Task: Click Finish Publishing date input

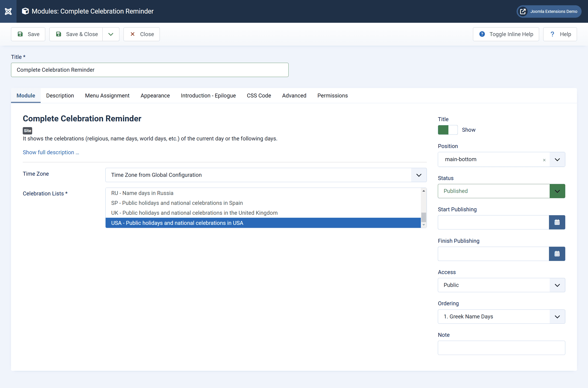Action: (493, 254)
